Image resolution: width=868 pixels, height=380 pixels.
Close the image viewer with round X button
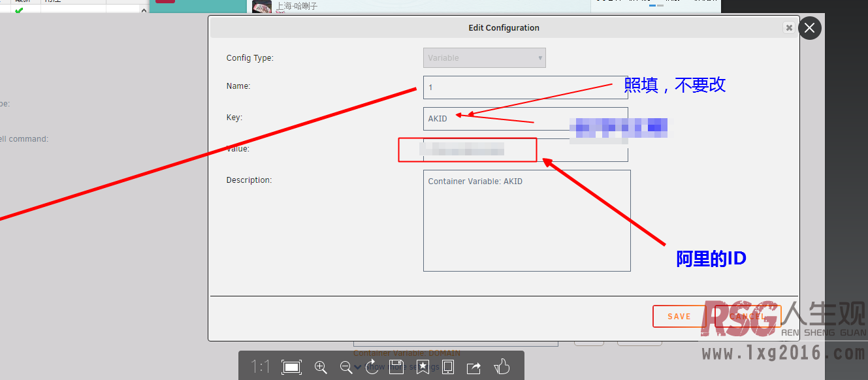(x=810, y=28)
